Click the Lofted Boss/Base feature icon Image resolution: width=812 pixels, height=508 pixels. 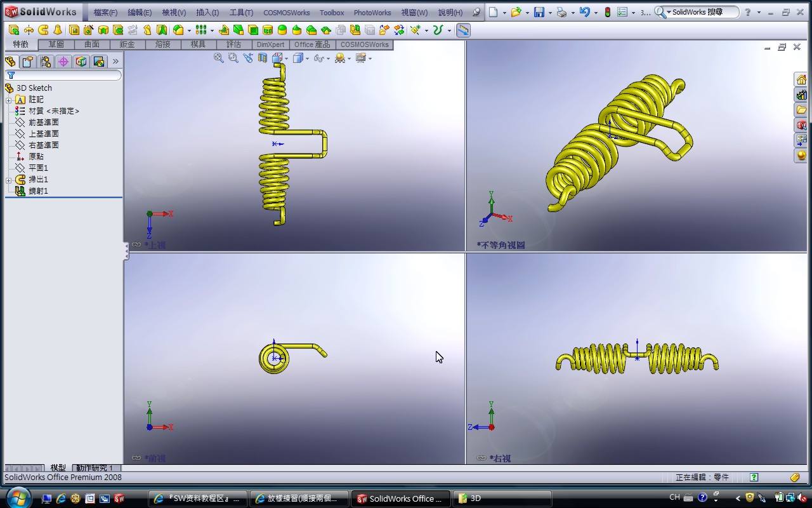point(58,30)
